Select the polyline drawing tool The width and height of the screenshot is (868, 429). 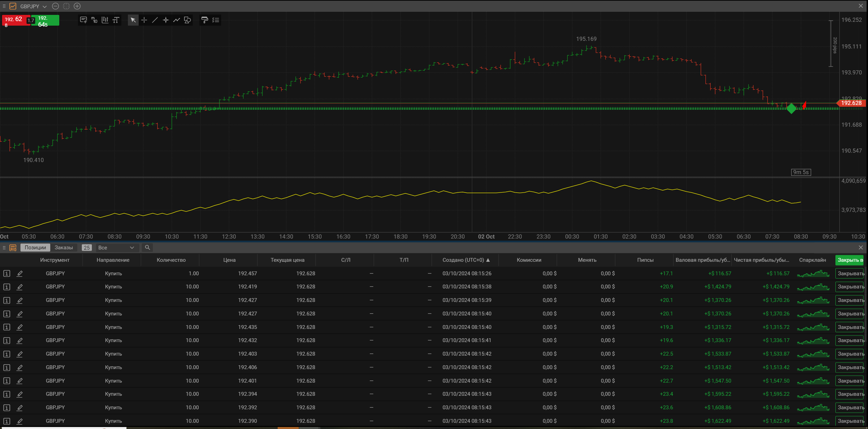click(176, 20)
